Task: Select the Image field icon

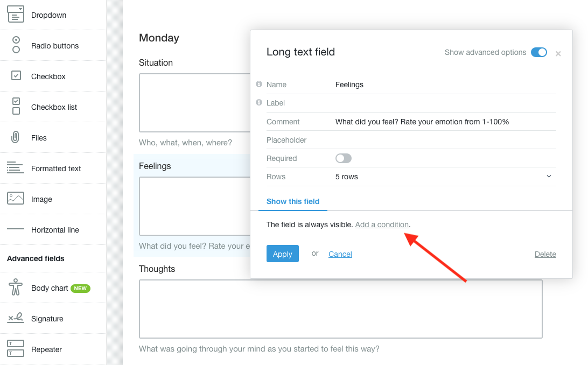Action: 16,199
